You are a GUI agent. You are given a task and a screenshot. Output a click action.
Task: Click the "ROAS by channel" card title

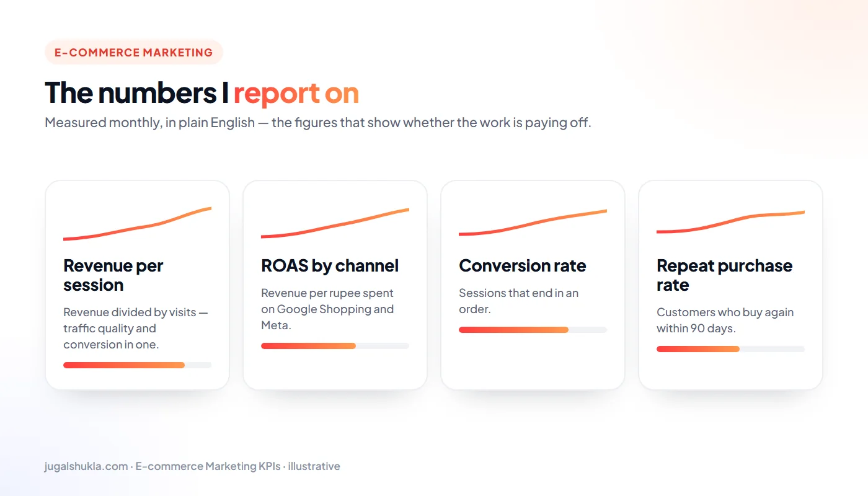pyautogui.click(x=330, y=265)
